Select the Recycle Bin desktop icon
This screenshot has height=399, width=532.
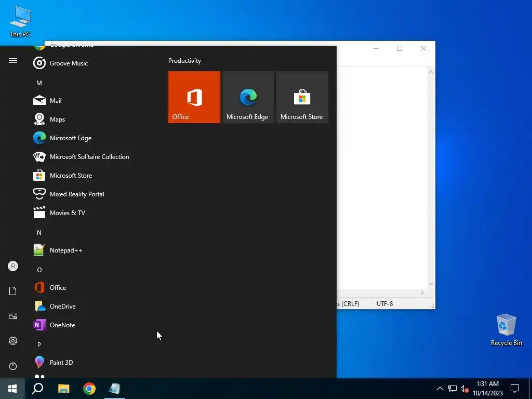(x=506, y=330)
